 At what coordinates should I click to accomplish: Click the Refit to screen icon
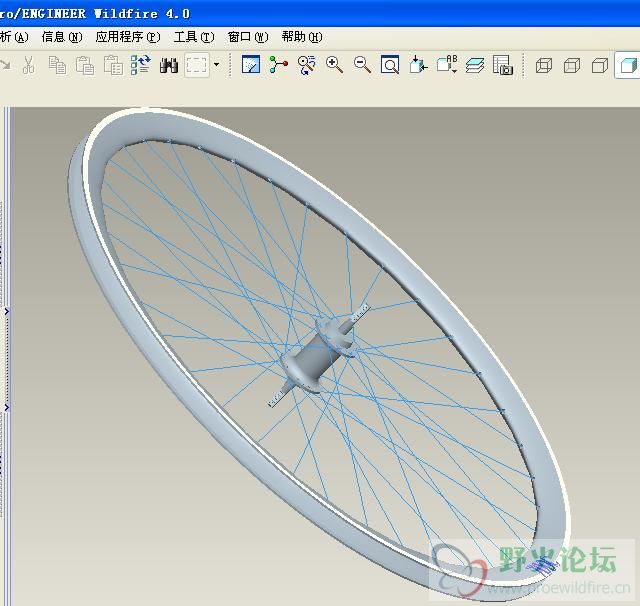tap(390, 64)
